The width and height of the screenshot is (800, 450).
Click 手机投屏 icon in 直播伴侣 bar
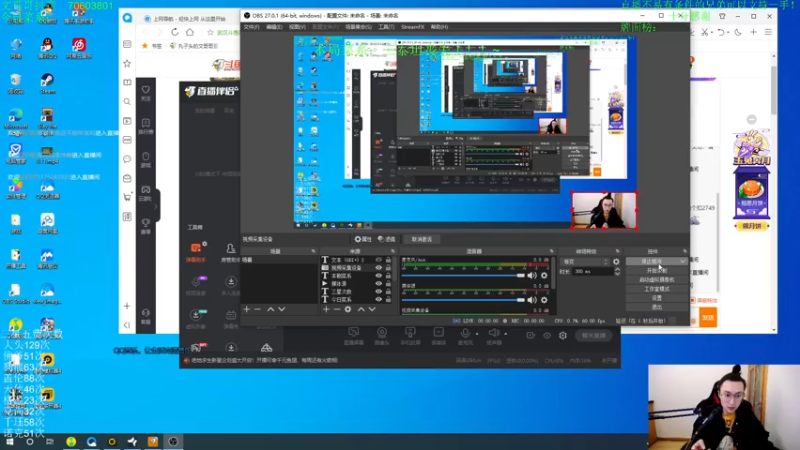410,336
